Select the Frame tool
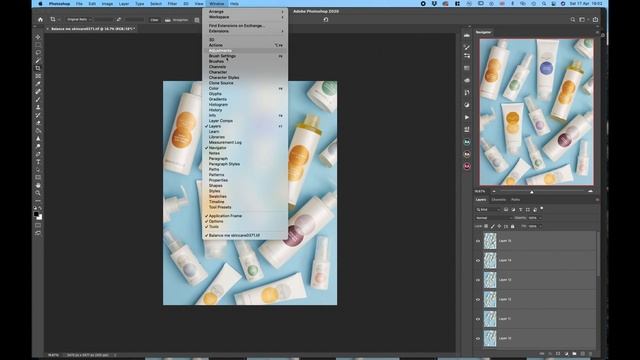This screenshot has height=360, width=640. tap(38, 76)
